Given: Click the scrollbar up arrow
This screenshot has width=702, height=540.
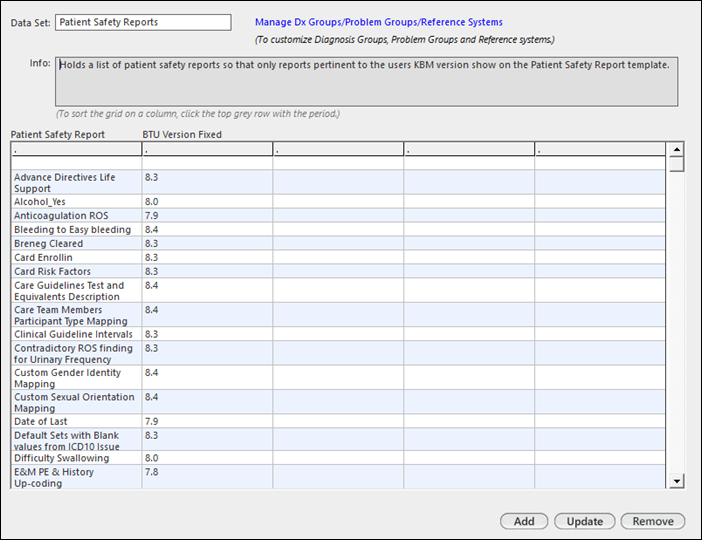Looking at the screenshot, I should click(x=677, y=150).
